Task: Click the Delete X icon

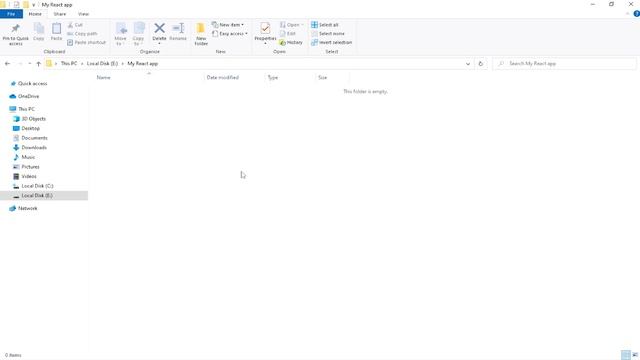Action: 159,28
